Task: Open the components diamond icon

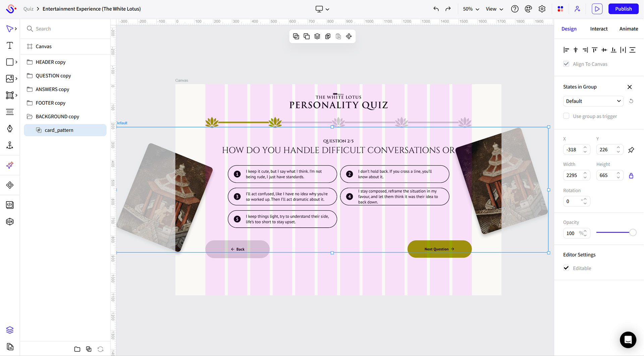Action: tap(10, 185)
